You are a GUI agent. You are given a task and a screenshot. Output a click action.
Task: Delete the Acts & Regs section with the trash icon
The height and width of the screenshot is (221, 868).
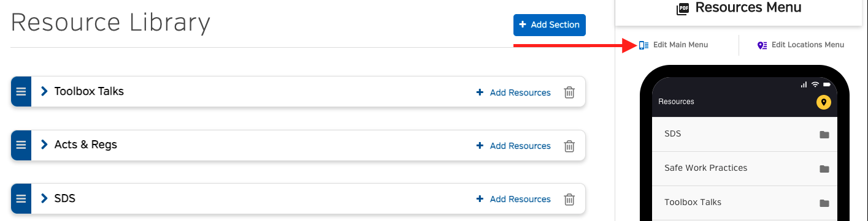tap(569, 146)
